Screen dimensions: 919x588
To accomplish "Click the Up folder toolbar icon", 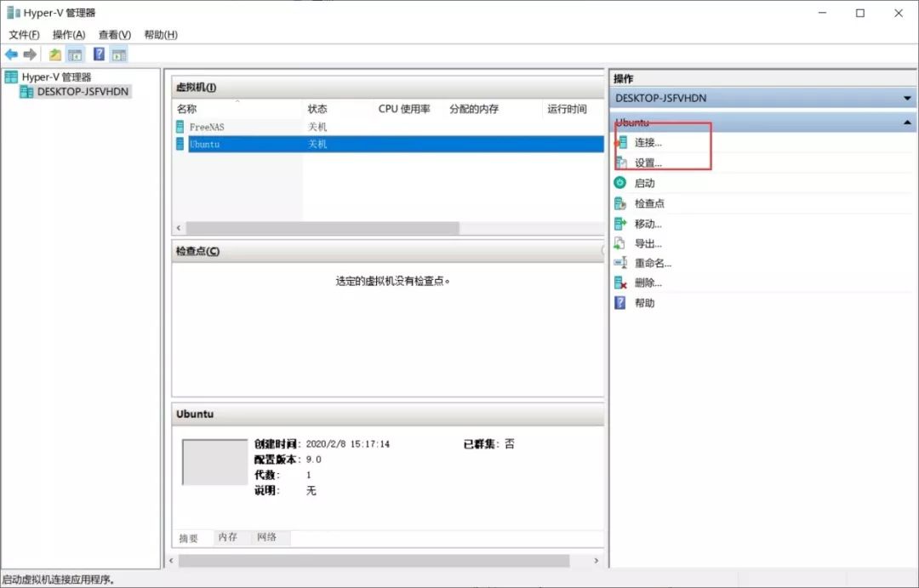I will pyautogui.click(x=55, y=54).
